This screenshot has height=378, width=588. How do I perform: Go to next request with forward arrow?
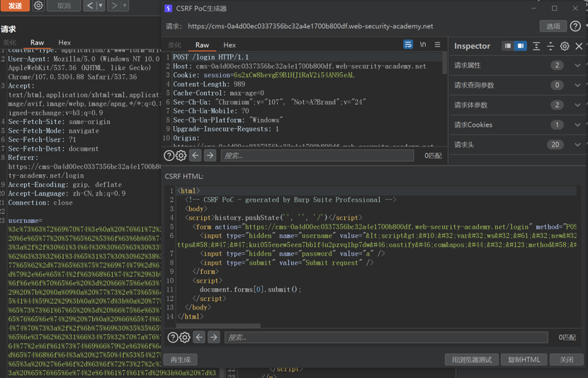tap(114, 6)
